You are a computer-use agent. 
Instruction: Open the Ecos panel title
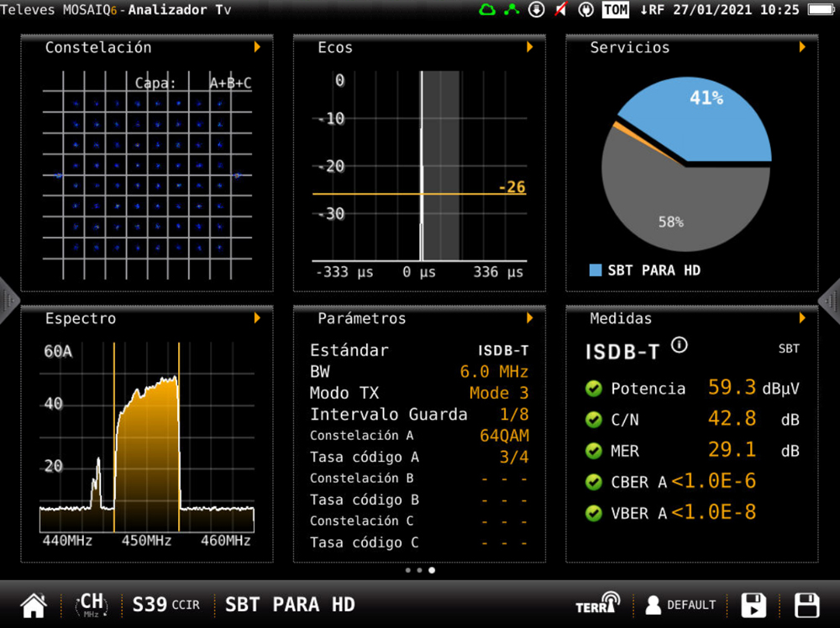335,48
